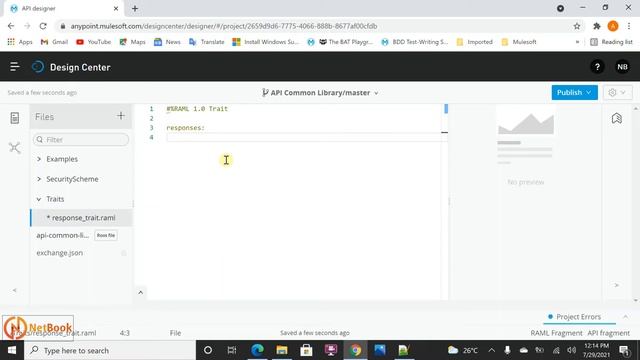Click the browser address bar URL
The width and height of the screenshot is (640, 360).
click(x=224, y=26)
